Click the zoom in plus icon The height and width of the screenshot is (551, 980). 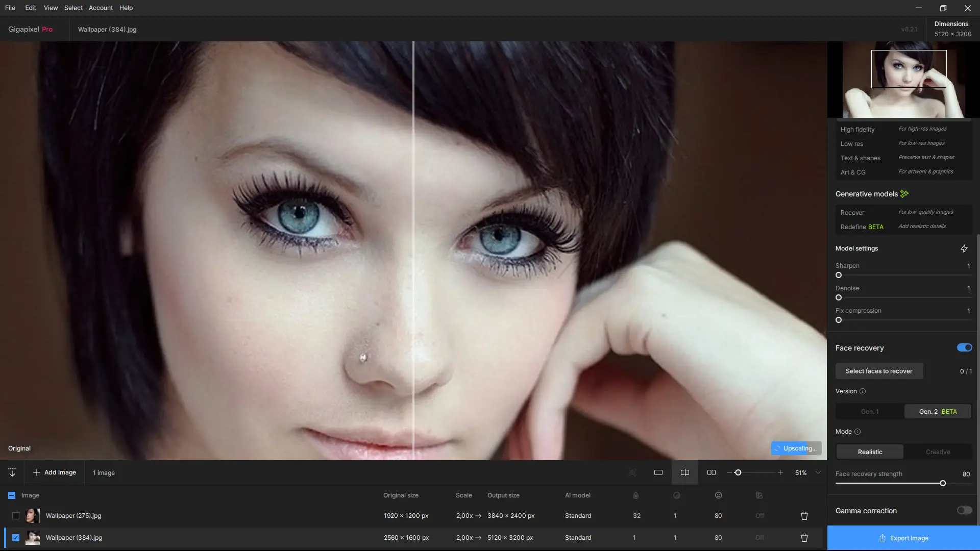pyautogui.click(x=780, y=472)
